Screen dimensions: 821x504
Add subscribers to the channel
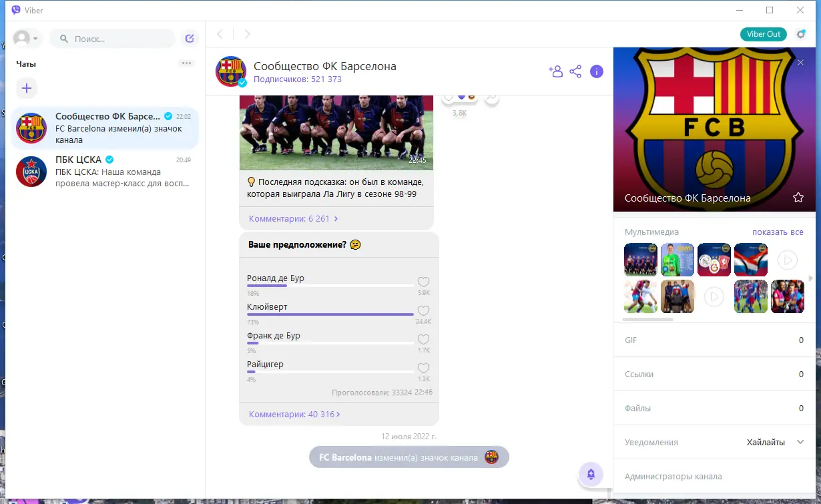tap(556, 71)
